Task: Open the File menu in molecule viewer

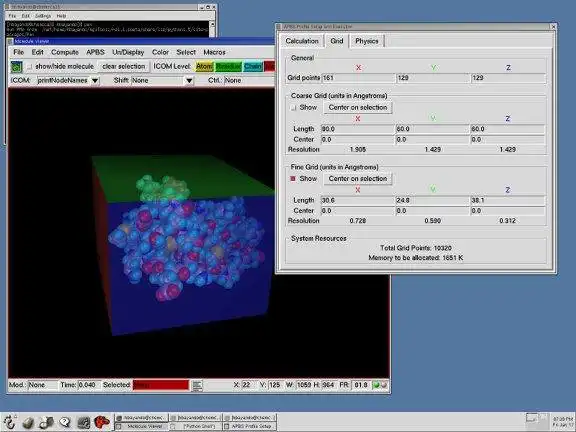Action: click(x=18, y=52)
